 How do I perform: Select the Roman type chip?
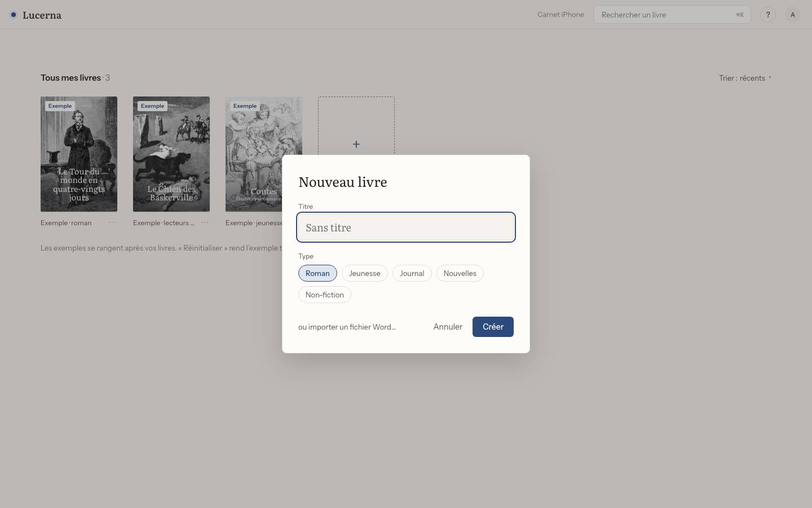[317, 273]
